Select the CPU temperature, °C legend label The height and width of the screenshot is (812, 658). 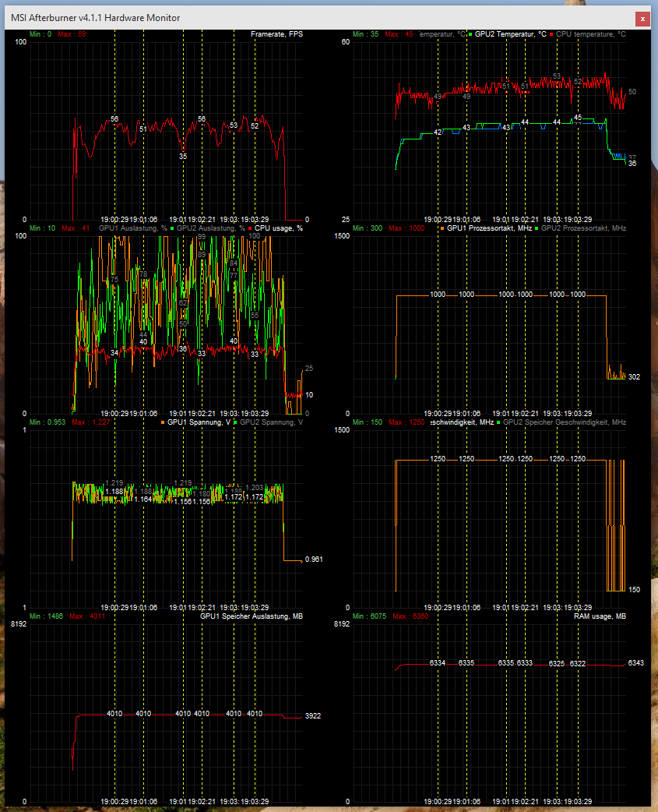tap(591, 34)
